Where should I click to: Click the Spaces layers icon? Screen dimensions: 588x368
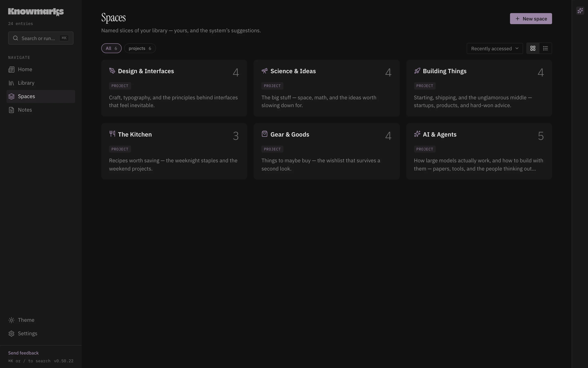tap(11, 96)
